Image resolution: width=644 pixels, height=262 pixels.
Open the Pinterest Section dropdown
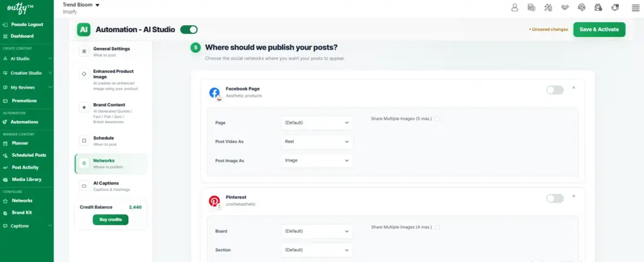click(317, 249)
